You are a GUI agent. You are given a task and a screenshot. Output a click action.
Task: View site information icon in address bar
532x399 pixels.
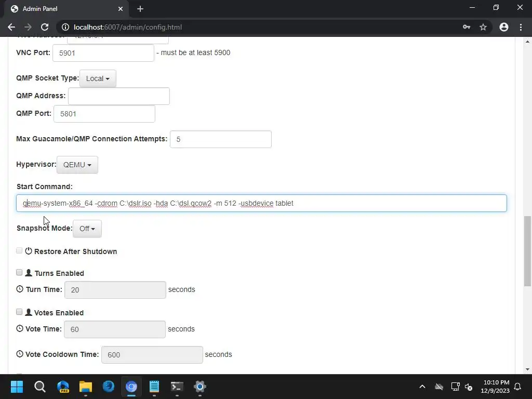click(x=65, y=27)
